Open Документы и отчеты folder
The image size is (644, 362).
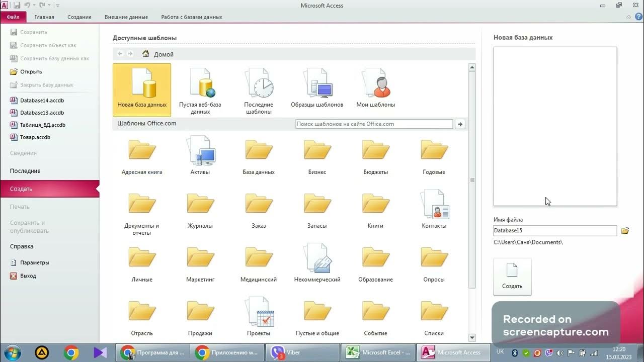click(x=142, y=214)
